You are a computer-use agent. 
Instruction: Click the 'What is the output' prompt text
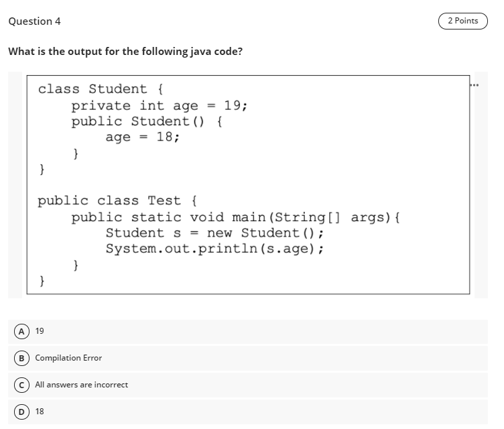pyautogui.click(x=125, y=52)
